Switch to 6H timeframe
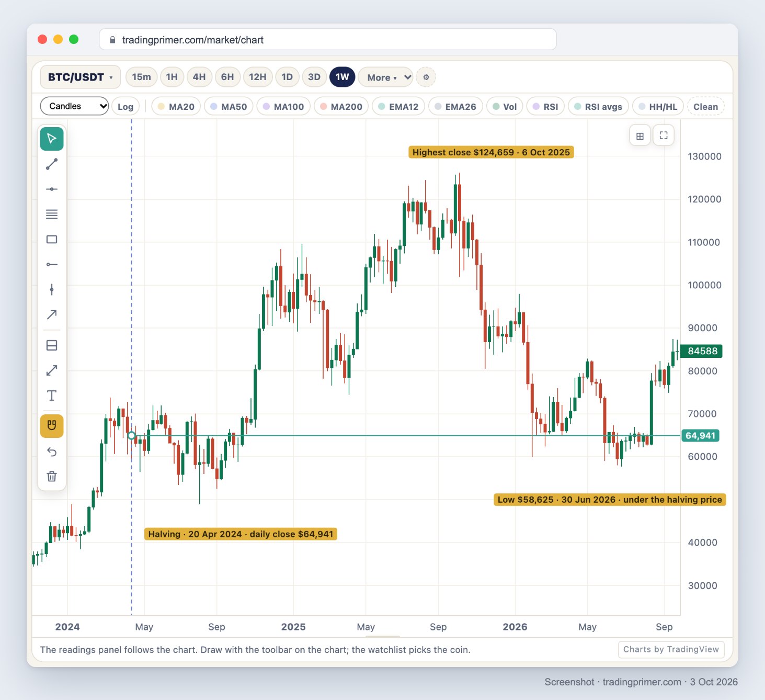765x700 pixels. coord(227,77)
